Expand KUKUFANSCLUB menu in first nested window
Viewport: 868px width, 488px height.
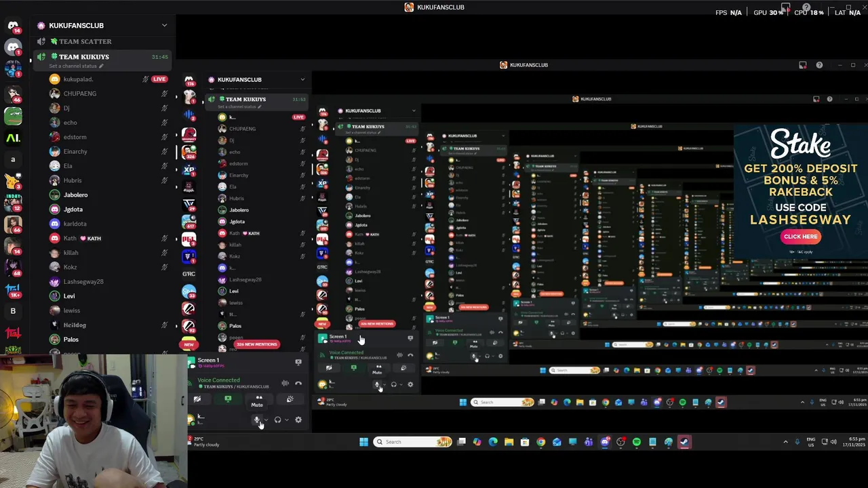point(302,79)
